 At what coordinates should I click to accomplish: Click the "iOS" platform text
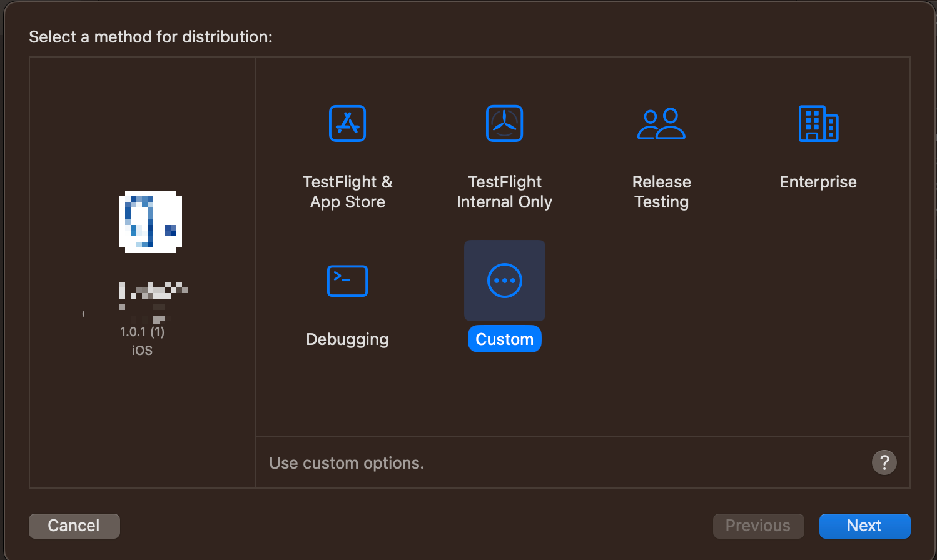142,351
